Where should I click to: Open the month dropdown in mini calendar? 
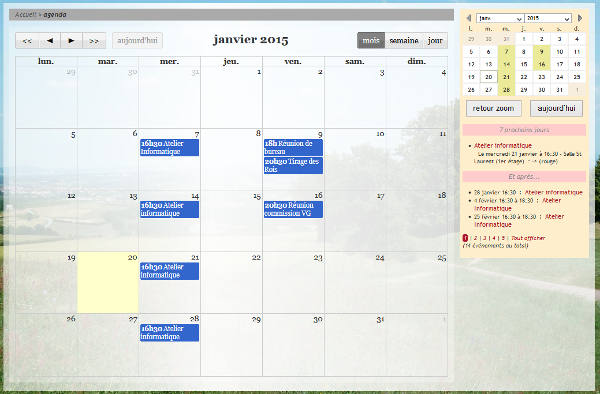pos(500,18)
